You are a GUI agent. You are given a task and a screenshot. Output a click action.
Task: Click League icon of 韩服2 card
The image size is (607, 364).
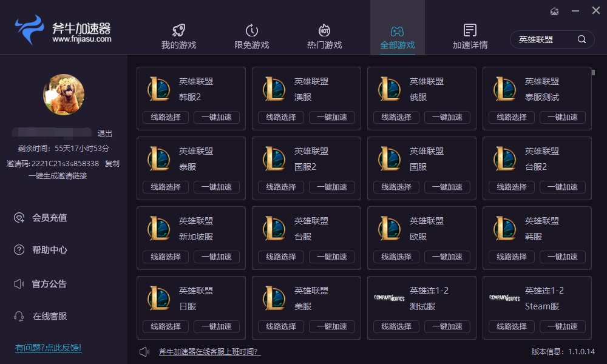(158, 89)
